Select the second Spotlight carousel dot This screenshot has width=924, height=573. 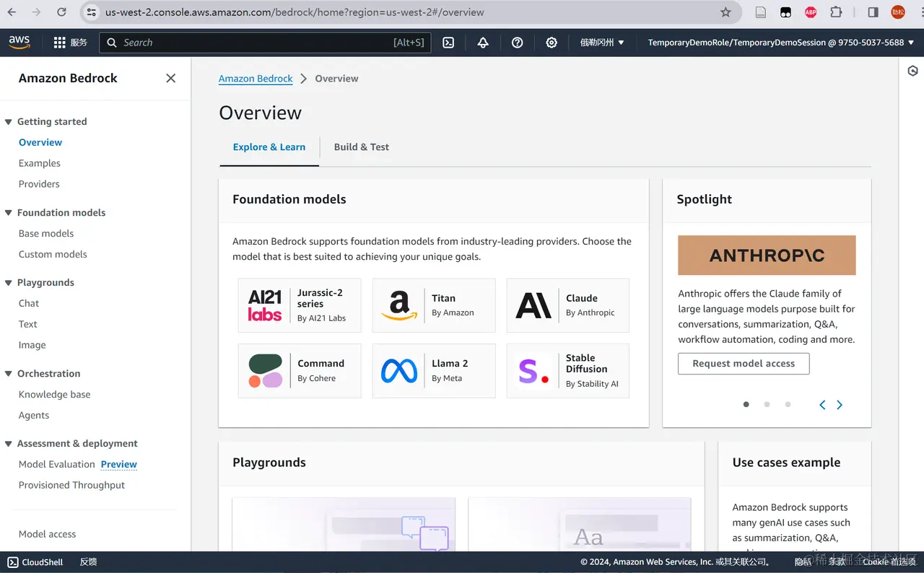(767, 405)
